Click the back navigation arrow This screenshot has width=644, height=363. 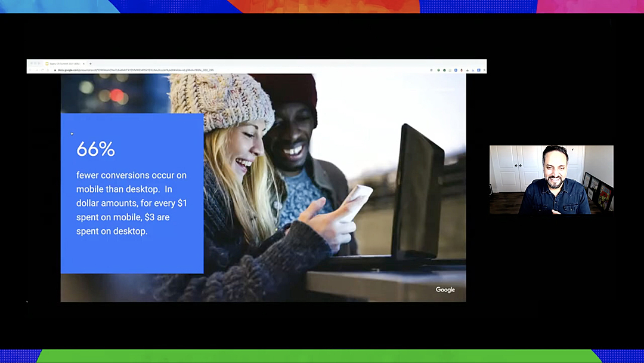point(30,70)
